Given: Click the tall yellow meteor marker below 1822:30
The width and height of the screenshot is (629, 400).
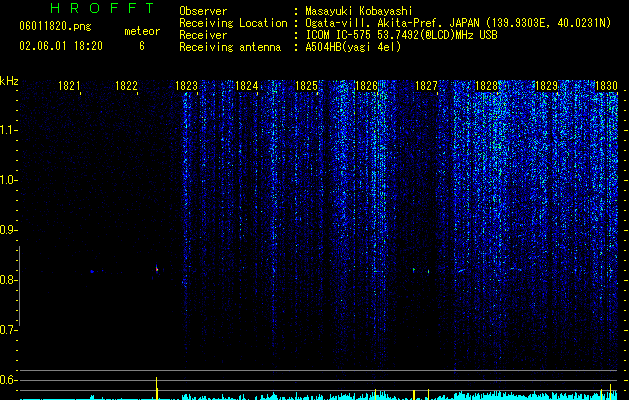Looking at the screenshot, I should click(x=157, y=388).
